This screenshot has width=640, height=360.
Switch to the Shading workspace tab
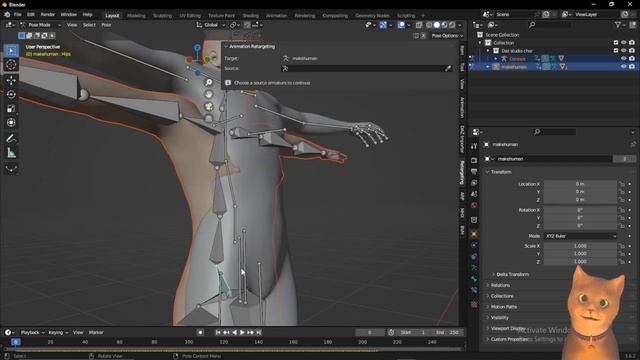pos(250,16)
